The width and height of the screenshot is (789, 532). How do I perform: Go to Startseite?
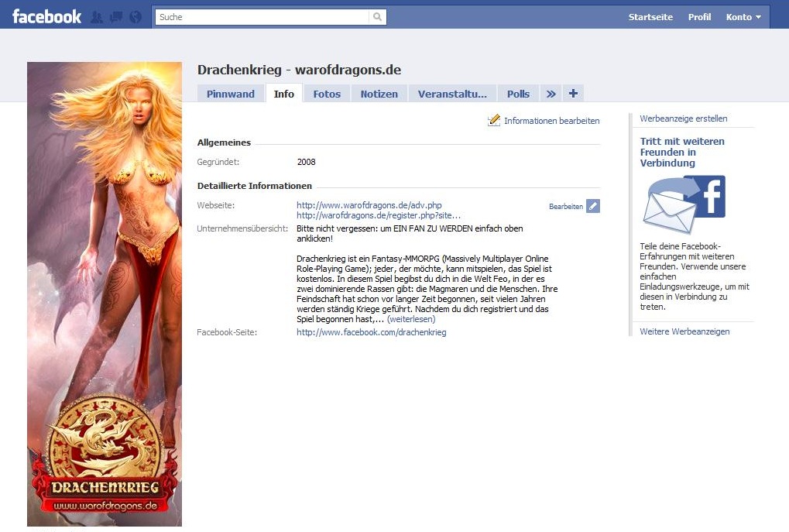(x=650, y=17)
